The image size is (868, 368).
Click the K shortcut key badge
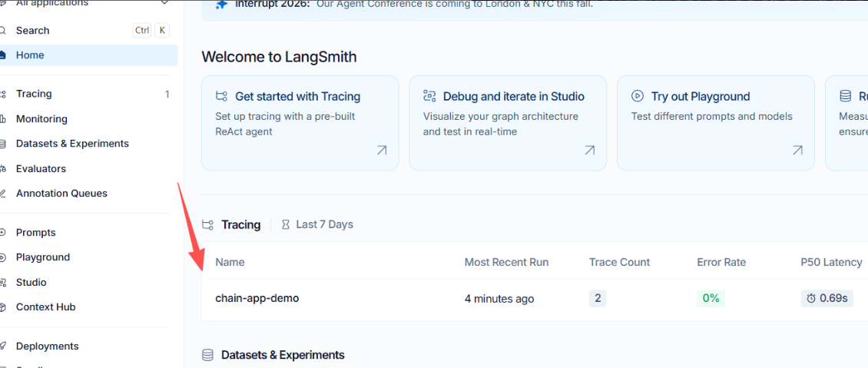point(161,31)
